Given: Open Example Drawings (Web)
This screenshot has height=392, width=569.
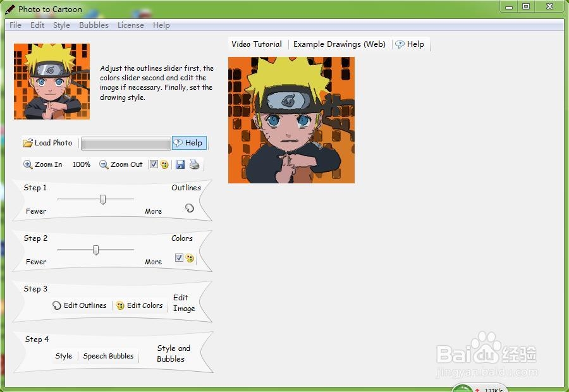Looking at the screenshot, I should pyautogui.click(x=340, y=44).
